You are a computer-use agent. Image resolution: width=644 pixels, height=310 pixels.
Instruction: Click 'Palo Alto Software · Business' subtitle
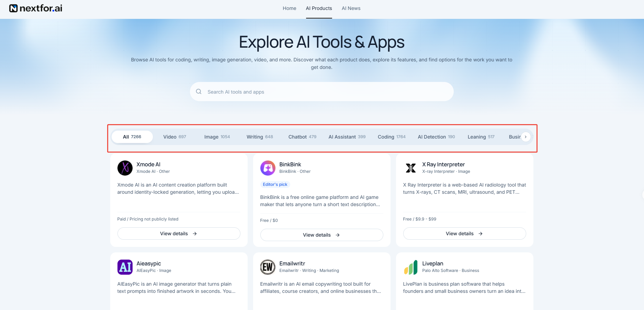coord(451,271)
